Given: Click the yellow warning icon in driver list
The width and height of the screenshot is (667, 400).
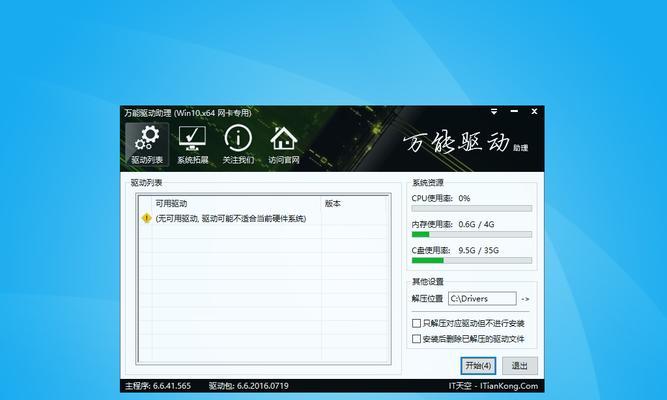Looking at the screenshot, I should pos(146,218).
